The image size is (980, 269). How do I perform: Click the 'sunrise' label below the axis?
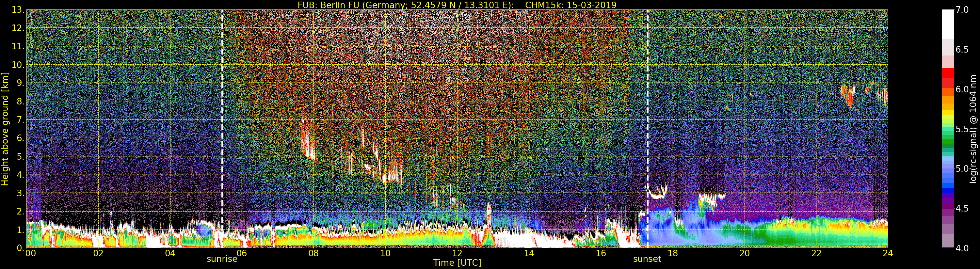pos(222,259)
